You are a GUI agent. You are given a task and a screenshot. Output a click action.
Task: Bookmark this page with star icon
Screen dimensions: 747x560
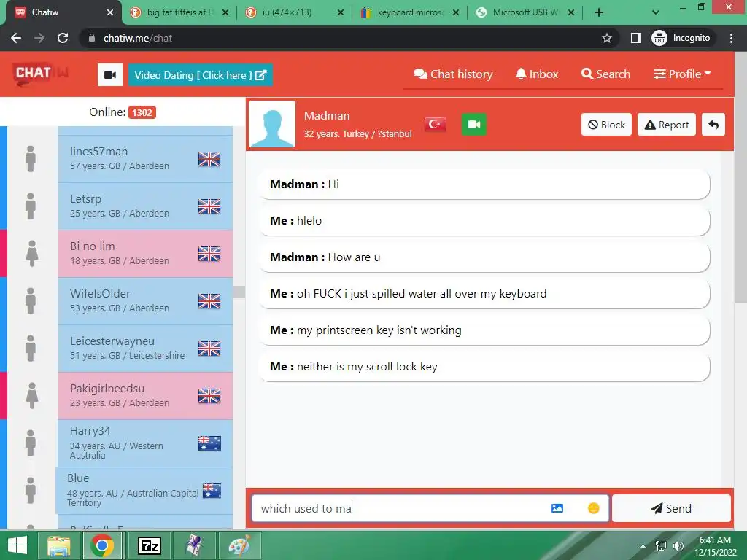(606, 38)
